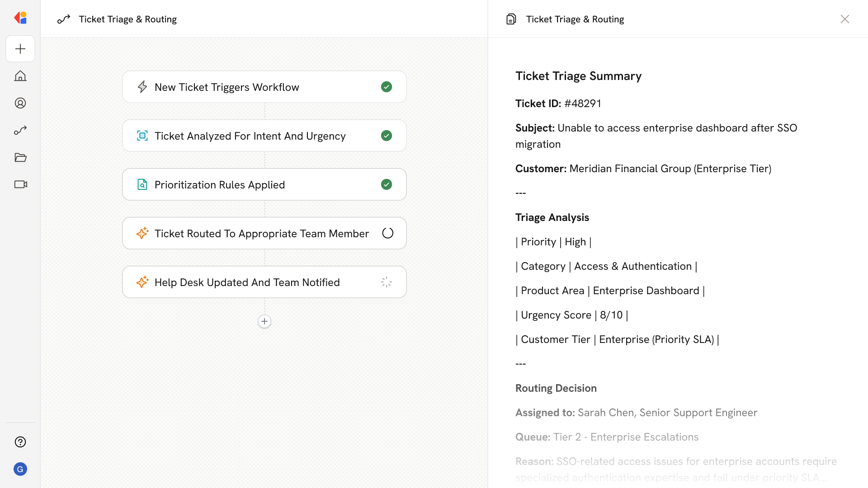The image size is (868, 488).
Task: Select the New Ticket Triggers Workflow step
Action: point(264,87)
